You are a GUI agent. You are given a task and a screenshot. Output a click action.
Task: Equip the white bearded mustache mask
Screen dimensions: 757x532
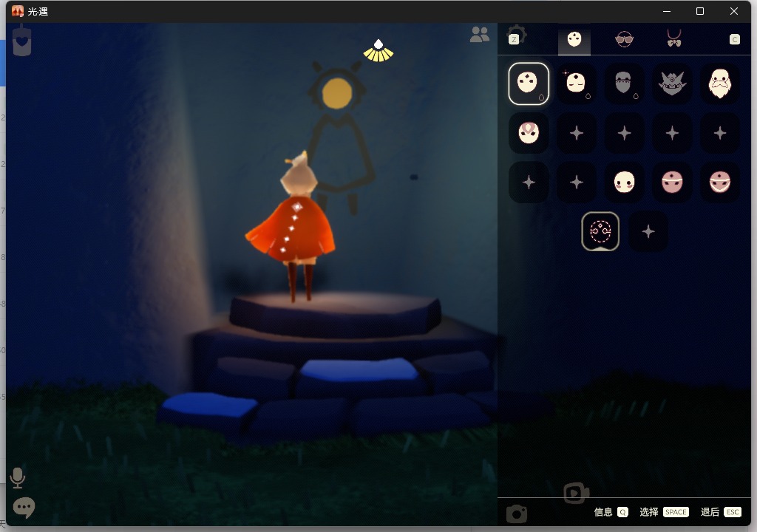click(x=720, y=83)
